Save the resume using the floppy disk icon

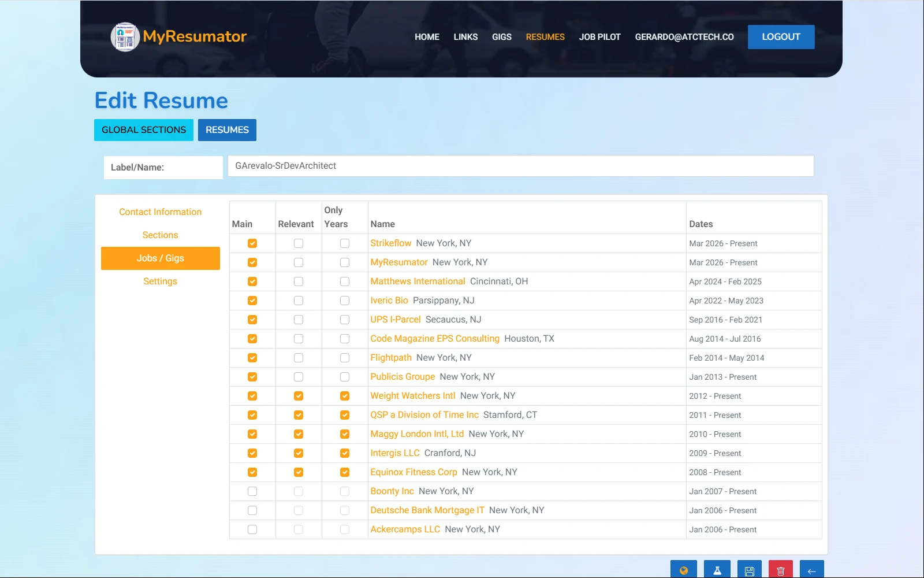point(750,569)
